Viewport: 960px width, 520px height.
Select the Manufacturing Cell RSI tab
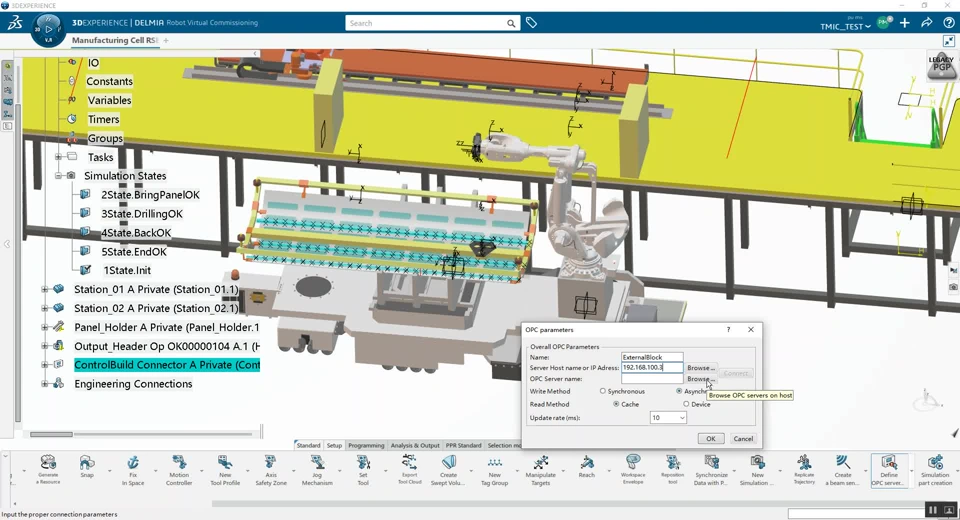click(114, 40)
